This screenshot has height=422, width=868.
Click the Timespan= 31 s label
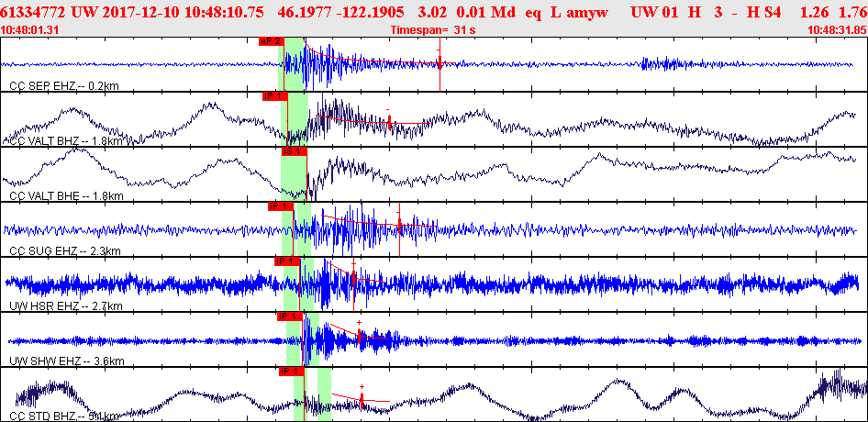tap(433, 30)
